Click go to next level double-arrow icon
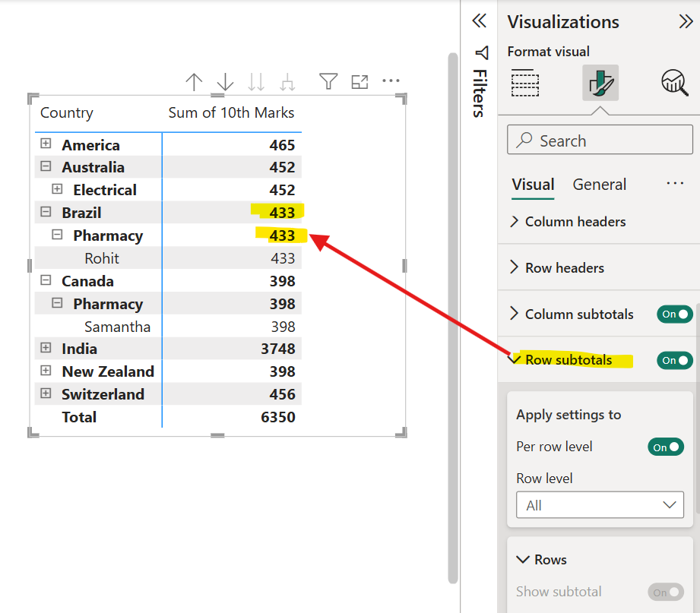 pyautogui.click(x=256, y=82)
